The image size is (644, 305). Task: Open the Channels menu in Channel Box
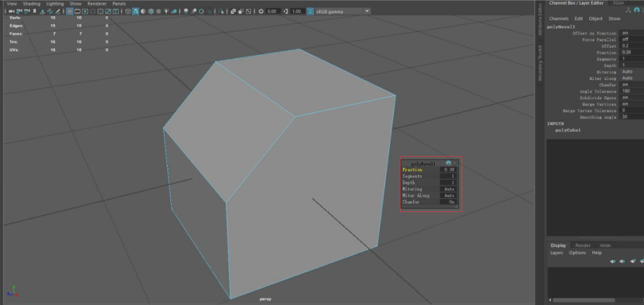point(559,19)
